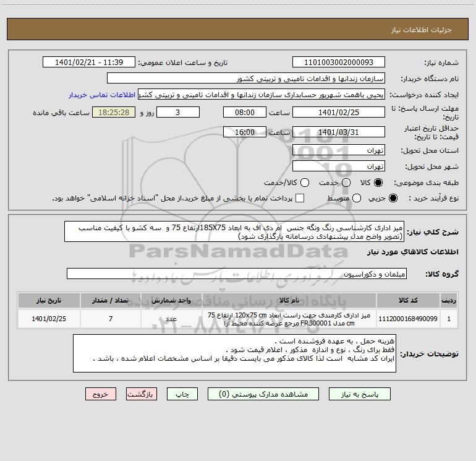Click the شماره نیاز field 1101003002000093
The width and height of the screenshot is (476, 461).
(x=339, y=62)
